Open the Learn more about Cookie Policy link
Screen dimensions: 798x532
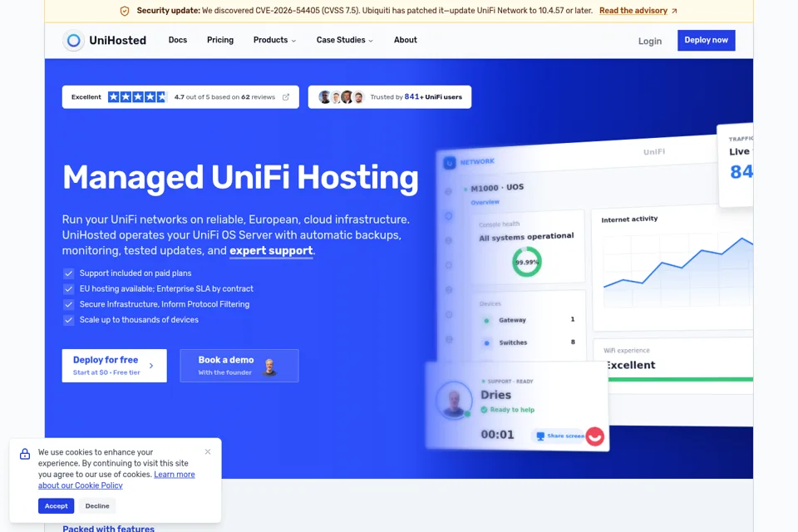(116, 480)
